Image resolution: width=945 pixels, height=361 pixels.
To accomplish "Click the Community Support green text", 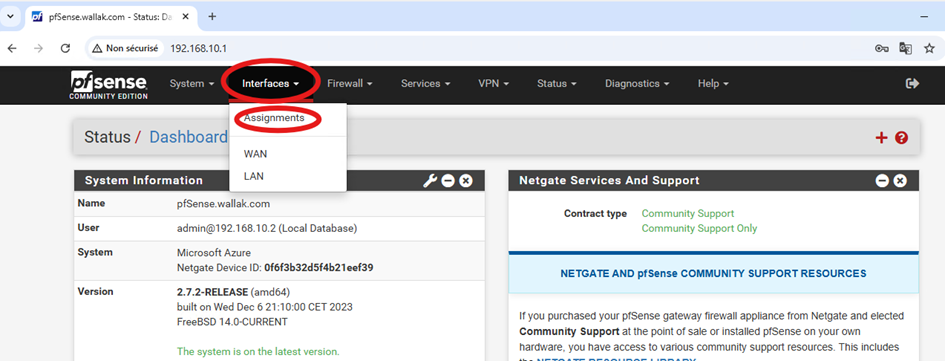I will tap(688, 213).
